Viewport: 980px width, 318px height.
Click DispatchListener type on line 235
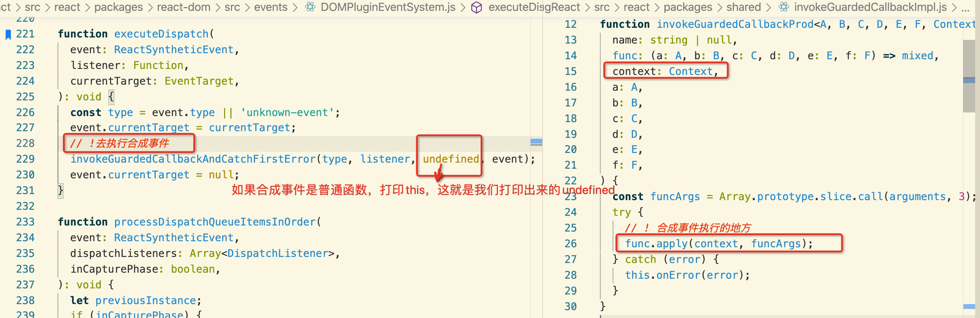[277, 253]
